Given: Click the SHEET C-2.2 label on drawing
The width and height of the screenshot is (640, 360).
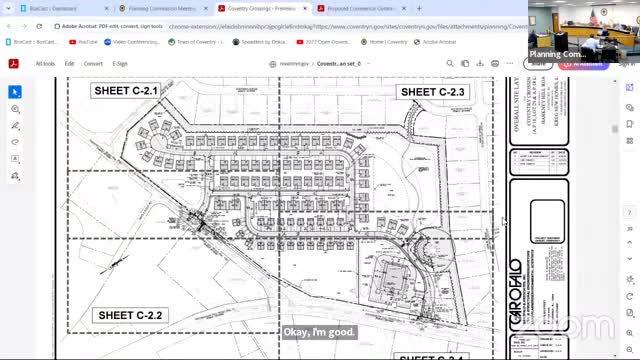Looking at the screenshot, I should coord(130,316).
